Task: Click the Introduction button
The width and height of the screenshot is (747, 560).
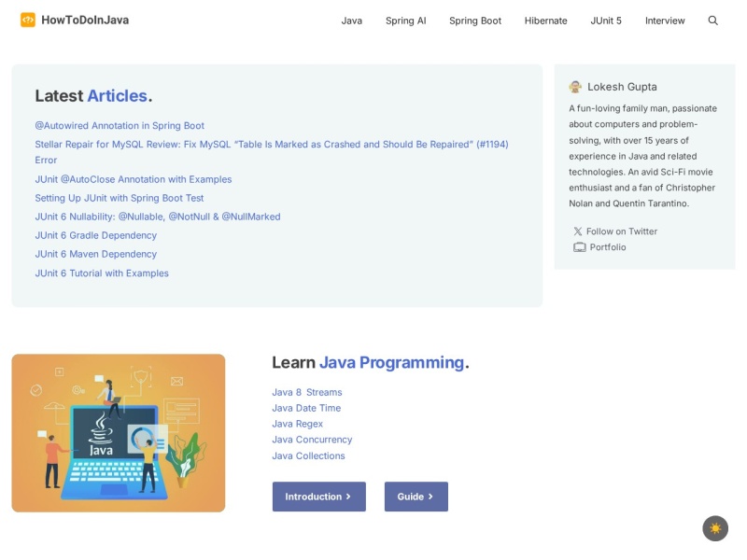Action: [319, 497]
